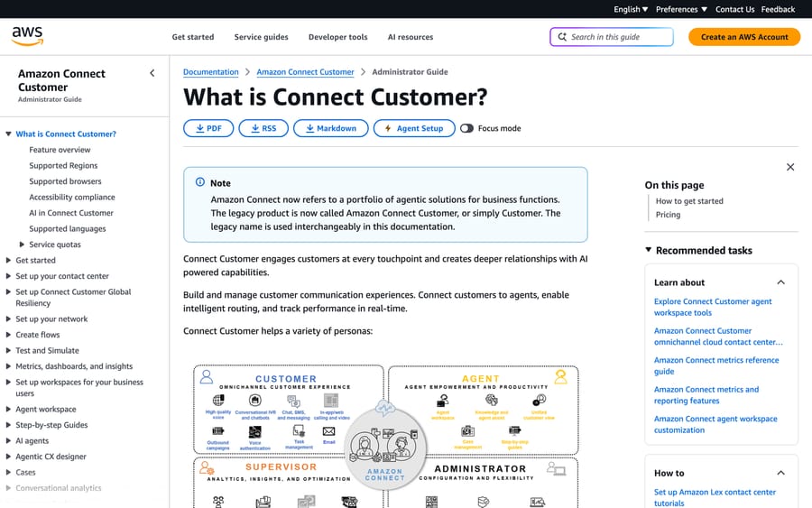
Task: Click the search magnifier icon
Action: click(562, 37)
